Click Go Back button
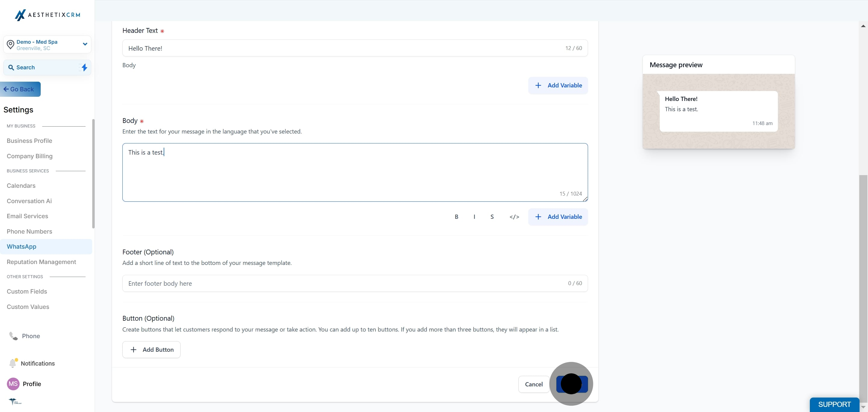Image resolution: width=868 pixels, height=412 pixels. (x=20, y=89)
